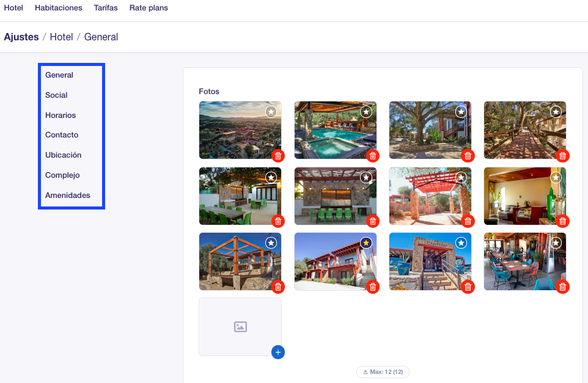Open Complejo sidebar section
The width and height of the screenshot is (588, 383).
point(62,175)
